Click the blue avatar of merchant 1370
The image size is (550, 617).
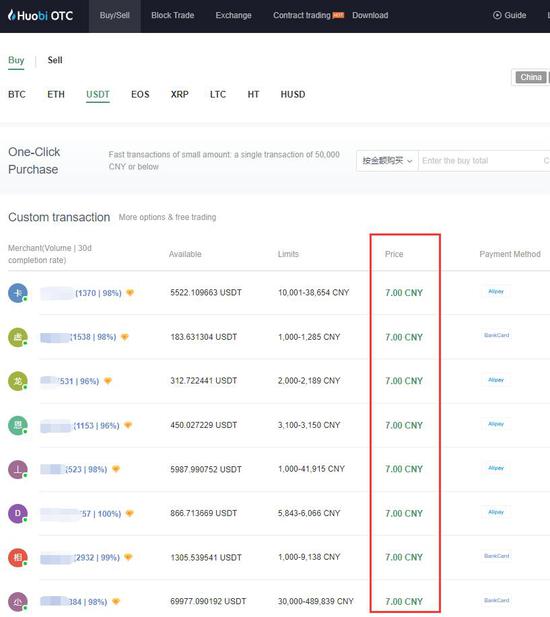(x=18, y=293)
